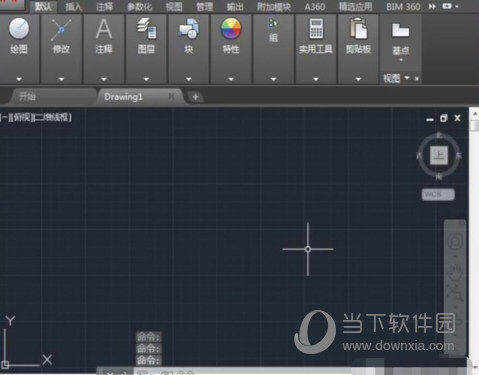Click the 基点 (Base point) icon
The height and width of the screenshot is (375, 479).
click(400, 30)
